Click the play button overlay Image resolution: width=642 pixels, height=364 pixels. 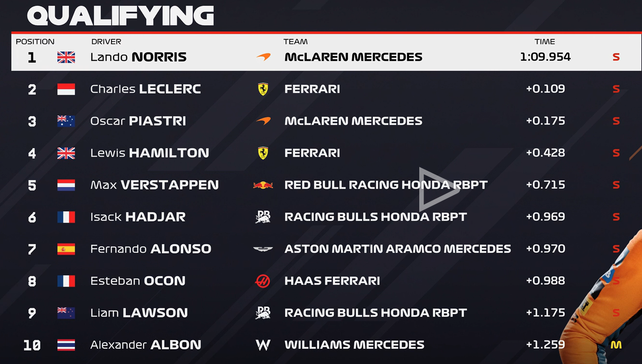click(439, 189)
